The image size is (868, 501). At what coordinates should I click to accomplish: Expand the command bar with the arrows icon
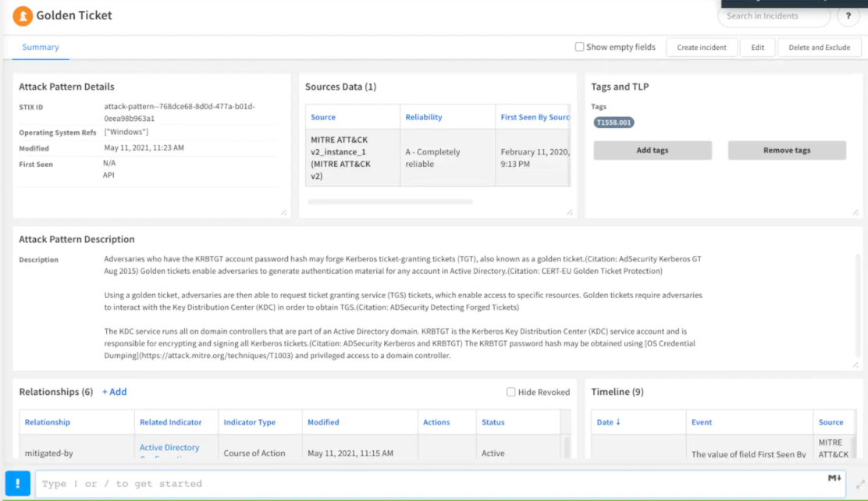(x=860, y=484)
